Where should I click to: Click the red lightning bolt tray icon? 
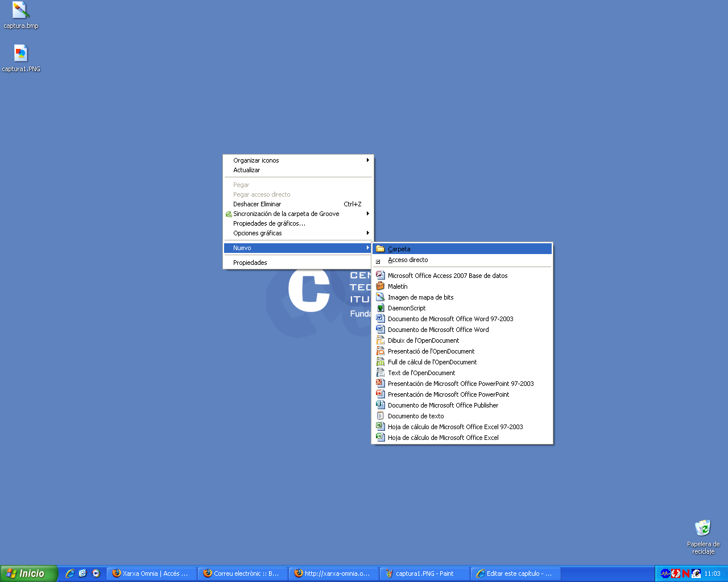tap(675, 573)
